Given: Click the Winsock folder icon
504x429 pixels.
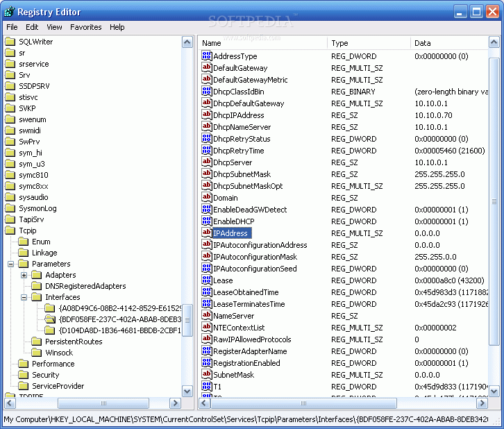Looking at the screenshot, I should tap(37, 353).
